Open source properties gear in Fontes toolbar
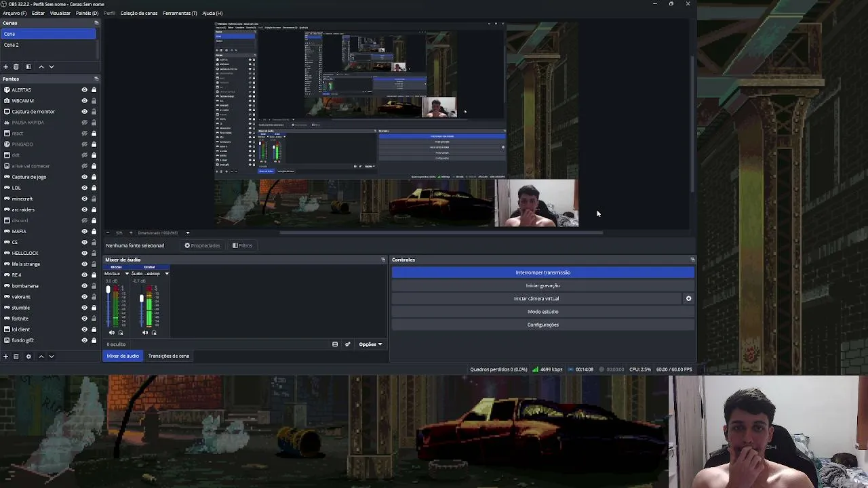This screenshot has width=868, height=488. (x=28, y=356)
